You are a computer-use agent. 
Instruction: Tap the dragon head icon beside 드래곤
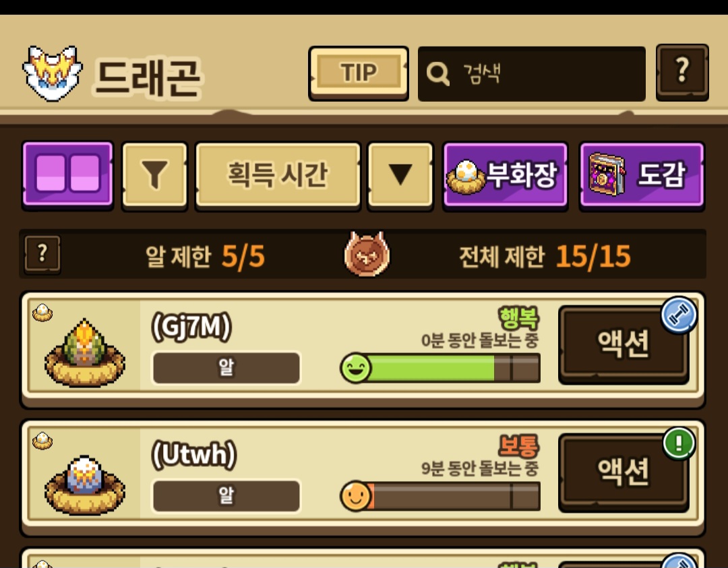click(53, 73)
